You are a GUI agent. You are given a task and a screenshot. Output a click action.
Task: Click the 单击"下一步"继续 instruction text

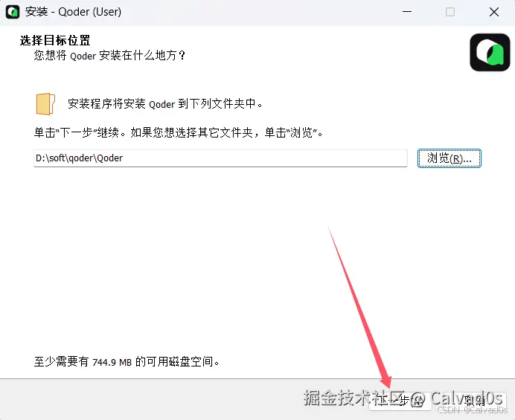click(x=179, y=132)
